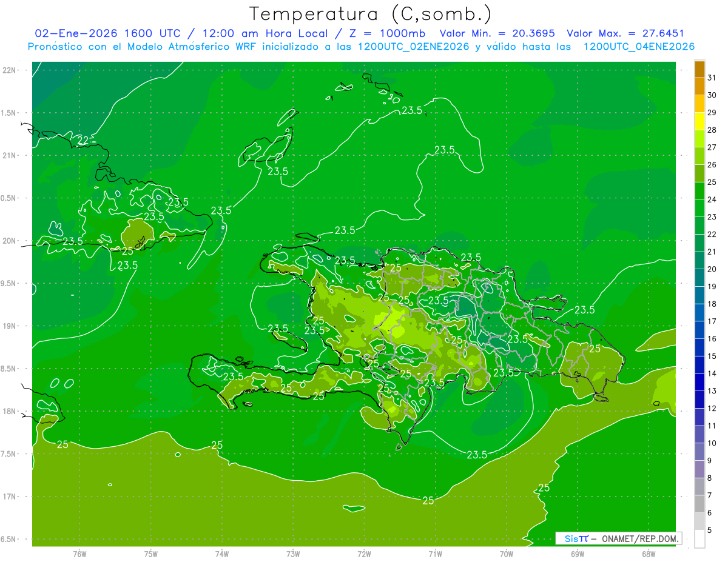
Task: Click the "22" contour label near Cuba
Action: 84,141
